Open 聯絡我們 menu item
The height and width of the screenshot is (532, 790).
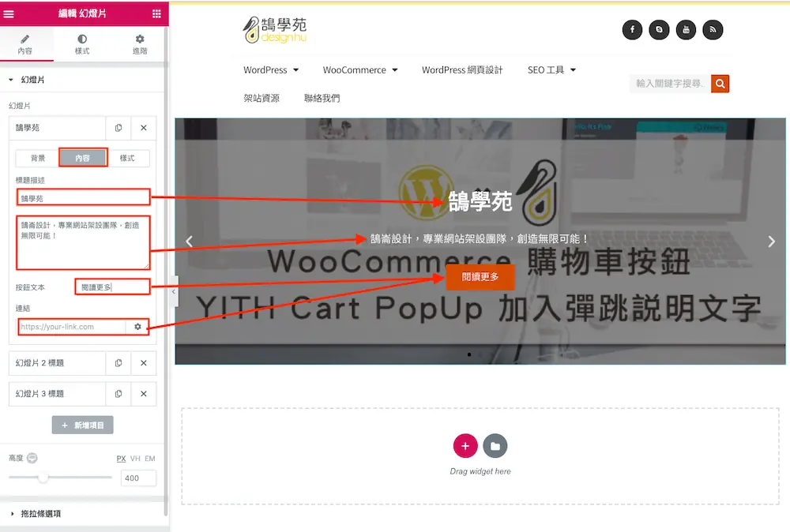322,98
